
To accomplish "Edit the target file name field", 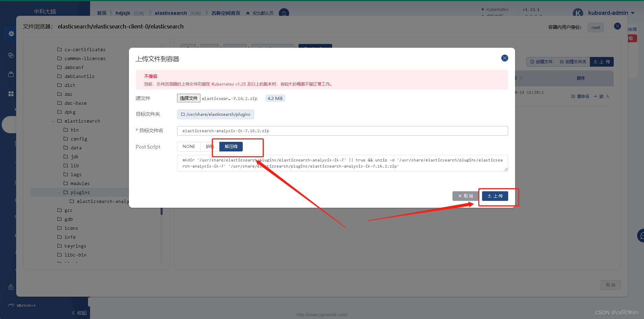I will point(342,131).
